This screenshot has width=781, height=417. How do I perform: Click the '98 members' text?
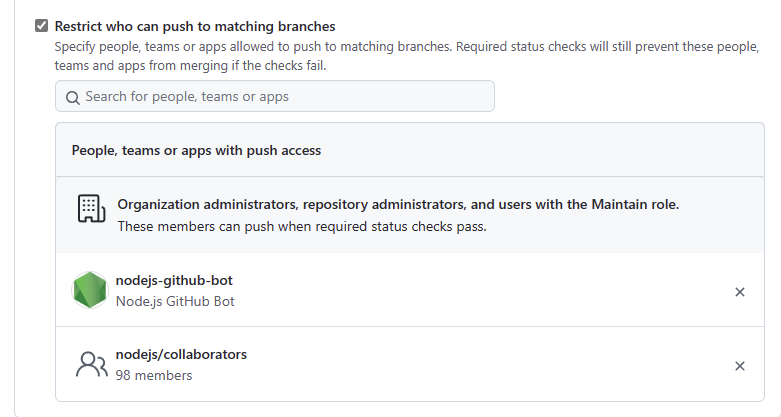click(x=154, y=376)
